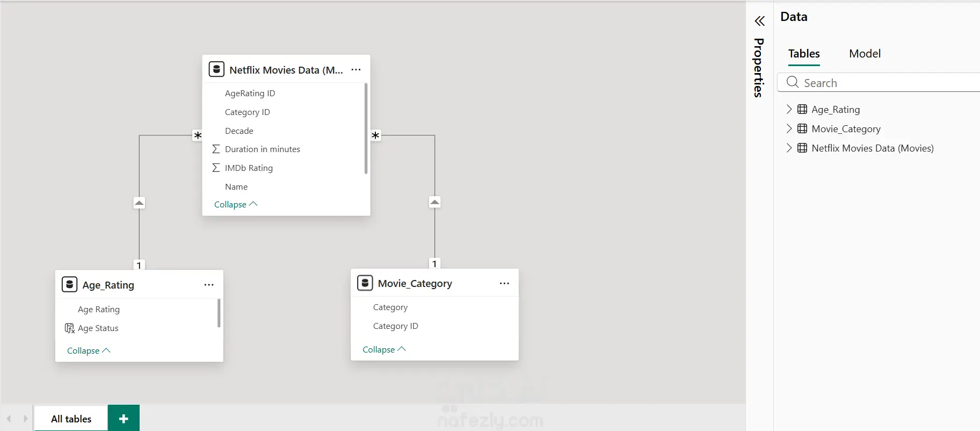Click the Age_Rating card scrollbar

[x=219, y=313]
